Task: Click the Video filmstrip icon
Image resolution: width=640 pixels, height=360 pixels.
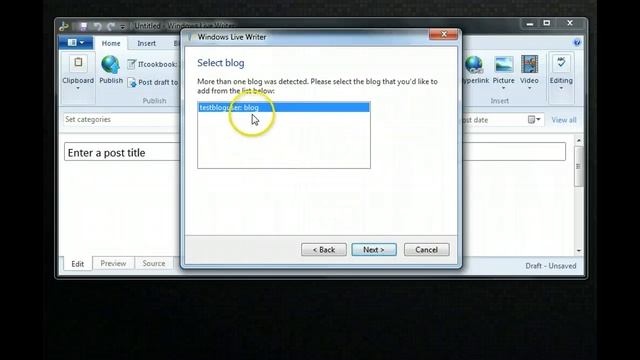Action: click(x=529, y=64)
